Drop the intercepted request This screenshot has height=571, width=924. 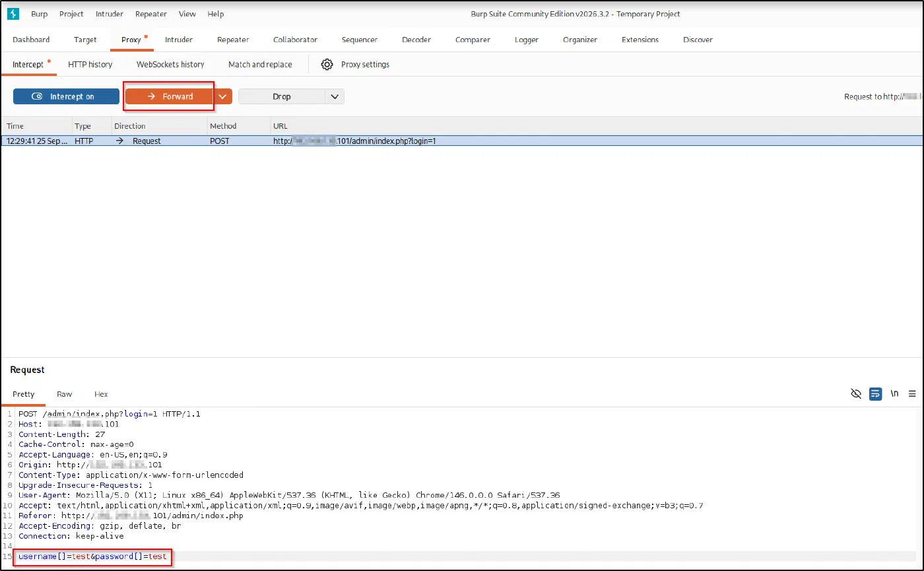282,96
